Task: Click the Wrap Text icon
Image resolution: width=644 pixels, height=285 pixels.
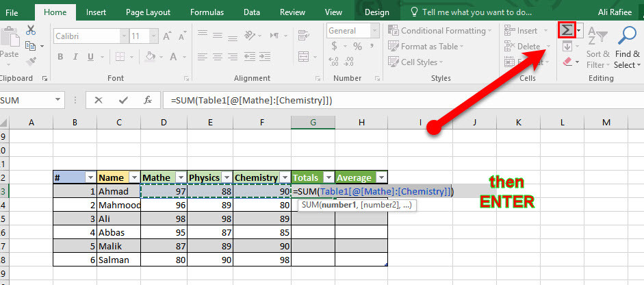Action: click(x=303, y=36)
